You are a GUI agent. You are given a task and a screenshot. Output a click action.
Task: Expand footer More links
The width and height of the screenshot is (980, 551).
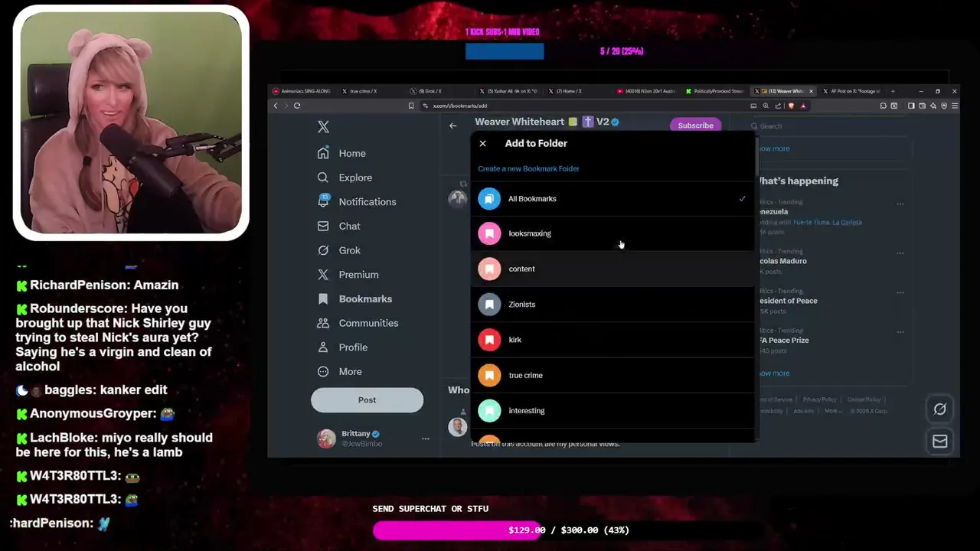[x=833, y=411]
